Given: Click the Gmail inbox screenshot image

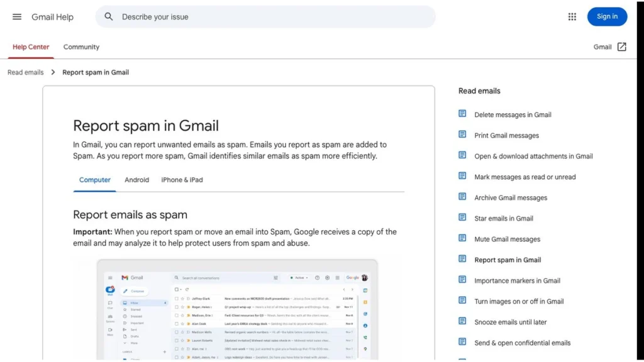Looking at the screenshot, I should (237, 309).
